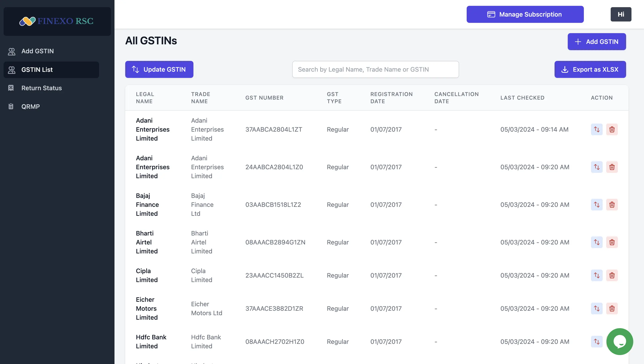Screen dimensions: 644x364
Task: Click the Last Checked column header
Action: [522, 98]
